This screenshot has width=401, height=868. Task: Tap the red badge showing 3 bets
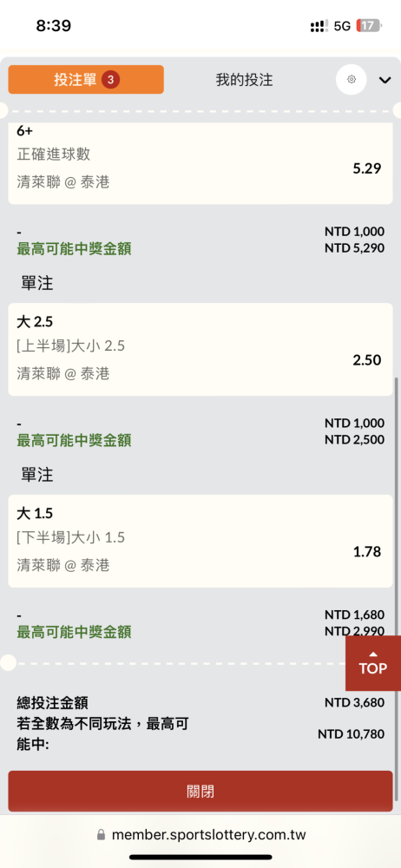click(111, 80)
